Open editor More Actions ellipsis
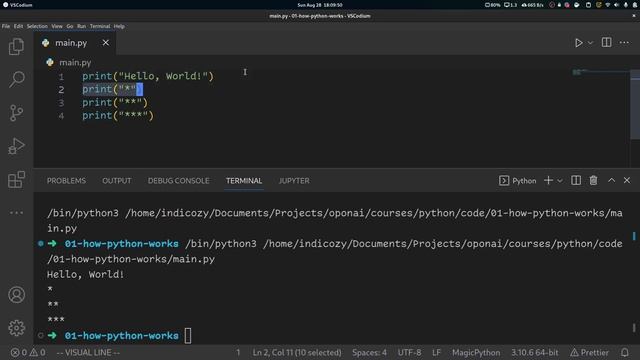 point(624,42)
